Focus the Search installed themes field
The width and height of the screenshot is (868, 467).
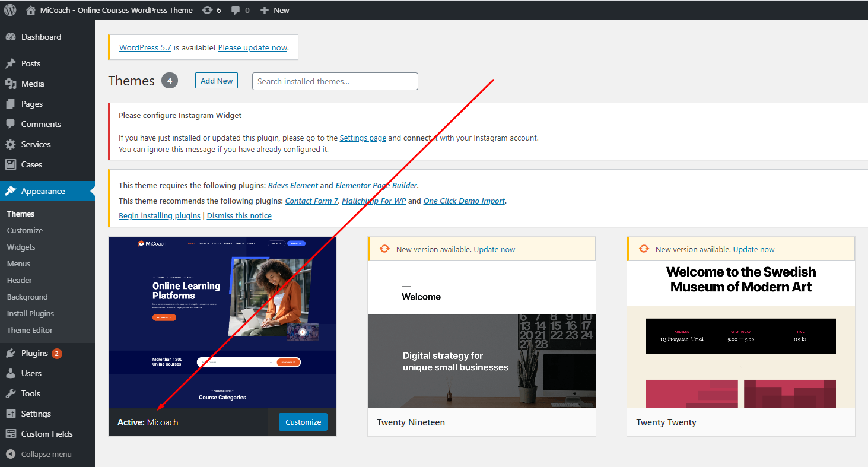coord(335,81)
